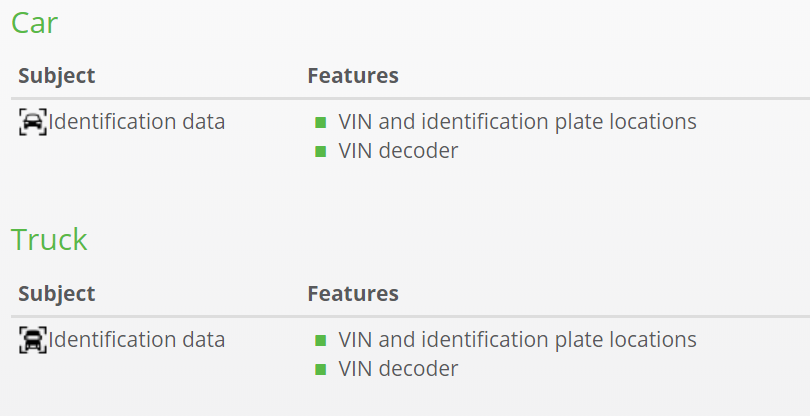Open the Truck VIN decoder feature

(398, 369)
